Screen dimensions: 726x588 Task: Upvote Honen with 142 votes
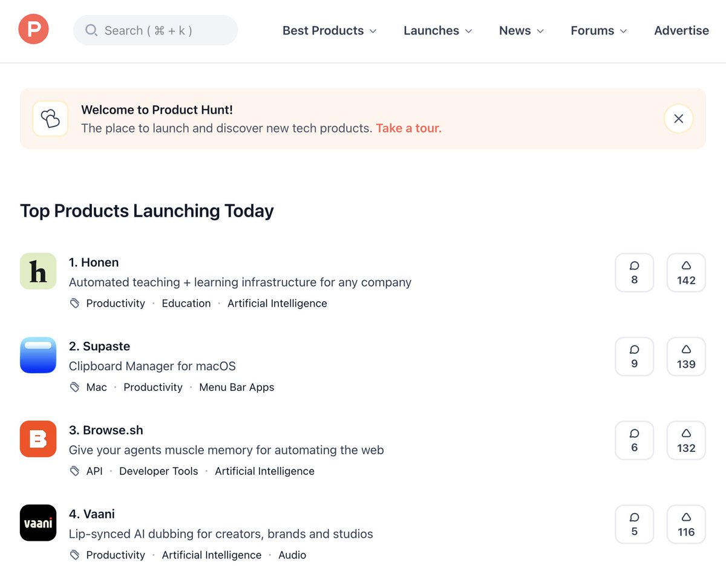point(686,273)
